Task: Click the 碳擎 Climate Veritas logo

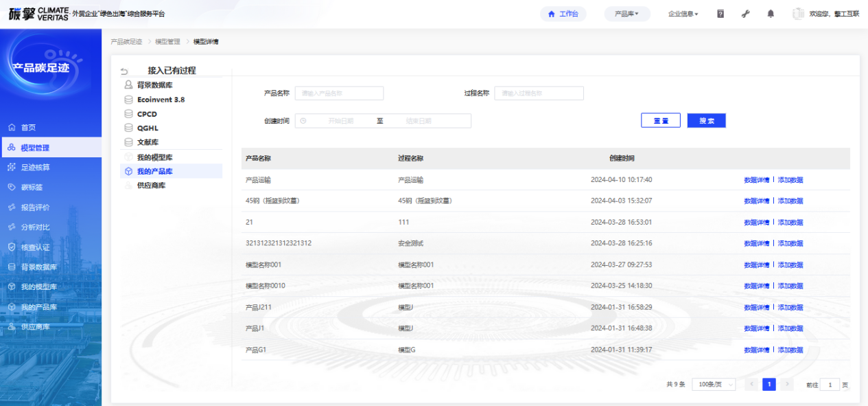Action: (38, 14)
